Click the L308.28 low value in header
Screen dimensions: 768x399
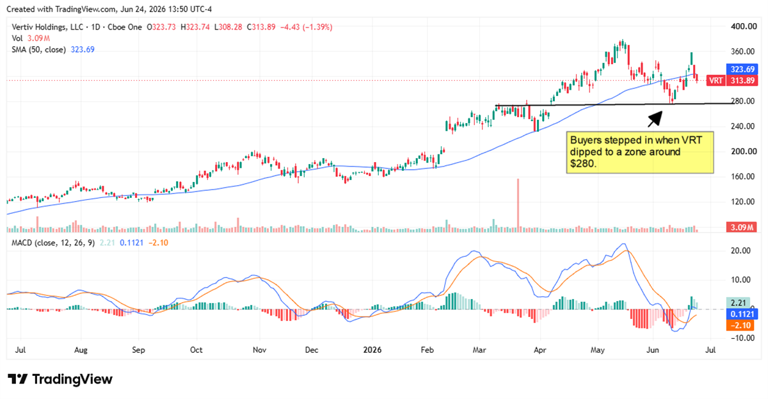click(228, 27)
